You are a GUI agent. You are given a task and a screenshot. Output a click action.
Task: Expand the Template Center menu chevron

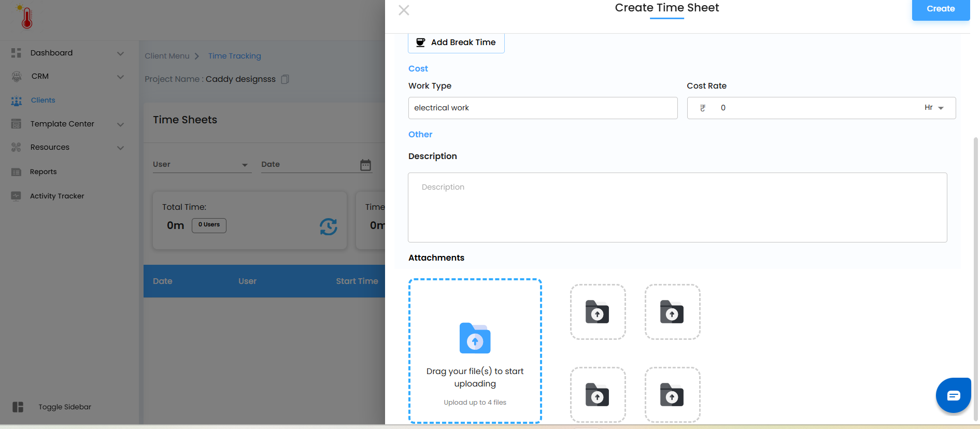pyautogui.click(x=120, y=124)
